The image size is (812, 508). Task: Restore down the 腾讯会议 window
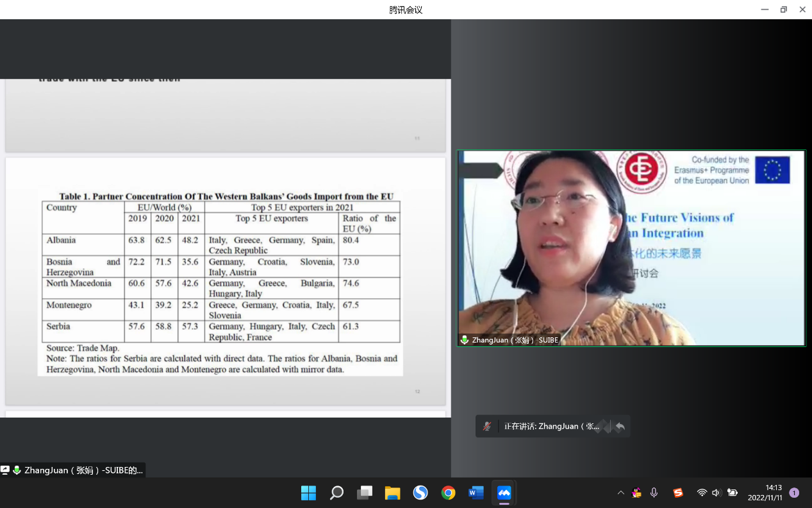[x=783, y=10]
